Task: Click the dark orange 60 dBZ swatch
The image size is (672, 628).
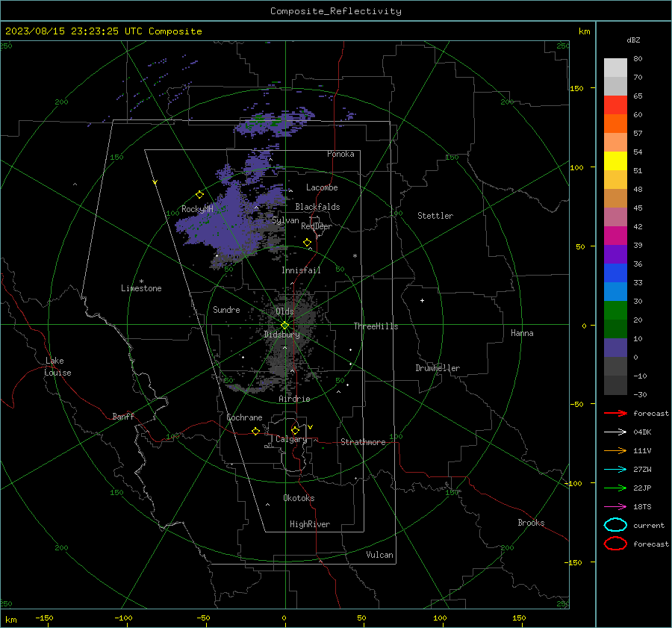Action: (x=615, y=123)
